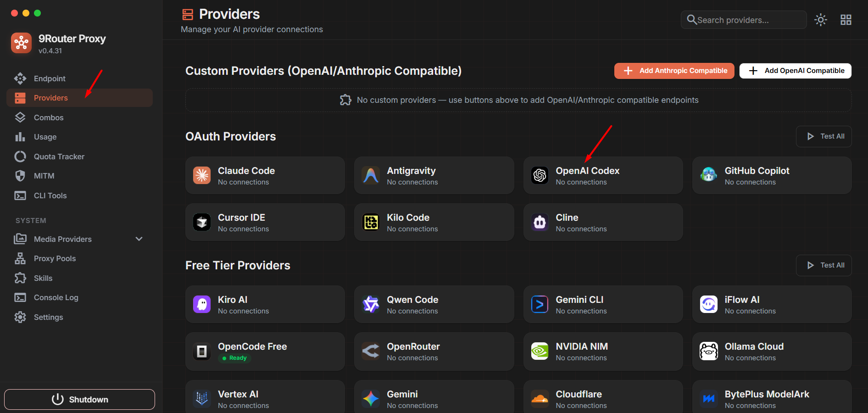The image size is (868, 413).
Task: Click the Ready status badge on OpenCode Free
Action: pos(235,358)
